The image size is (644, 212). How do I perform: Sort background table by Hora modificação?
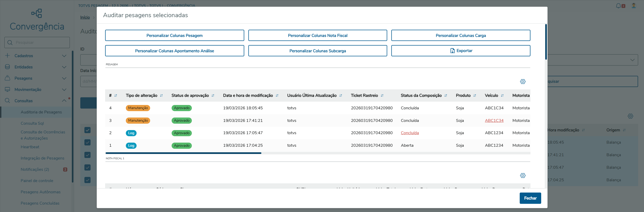pyautogui.click(x=583, y=130)
